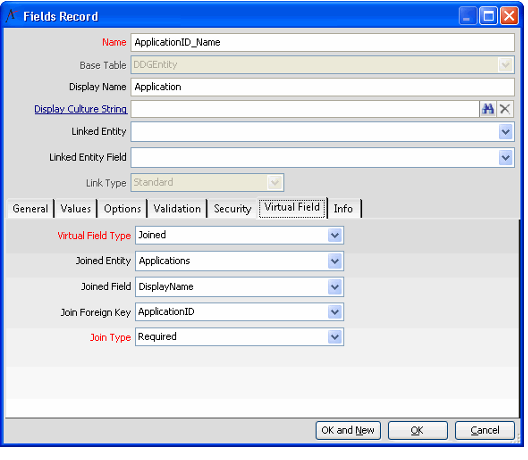
Task: Click the OK button
Action: tap(418, 430)
